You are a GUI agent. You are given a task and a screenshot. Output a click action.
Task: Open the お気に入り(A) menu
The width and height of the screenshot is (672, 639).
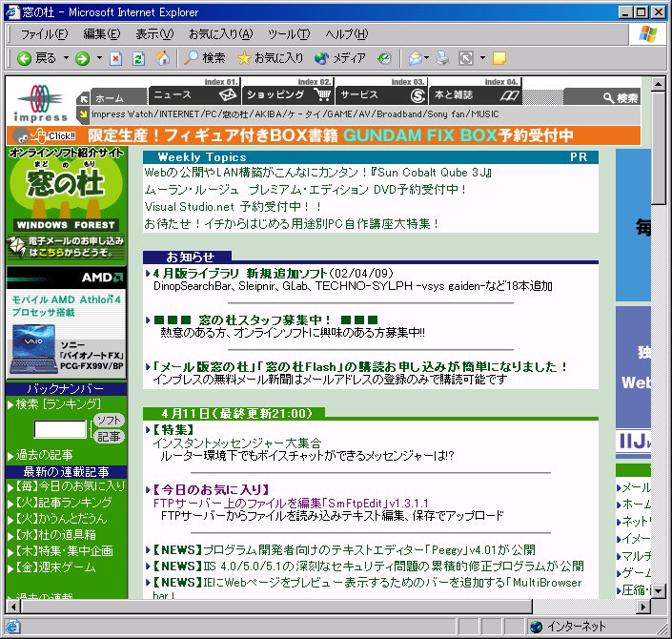click(221, 34)
